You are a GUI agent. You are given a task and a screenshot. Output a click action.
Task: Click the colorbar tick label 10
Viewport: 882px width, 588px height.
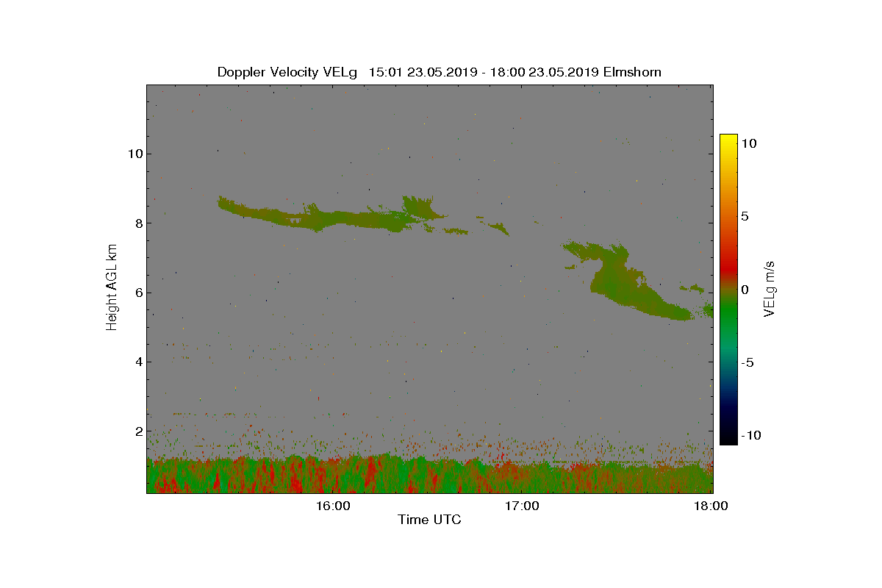click(x=749, y=144)
